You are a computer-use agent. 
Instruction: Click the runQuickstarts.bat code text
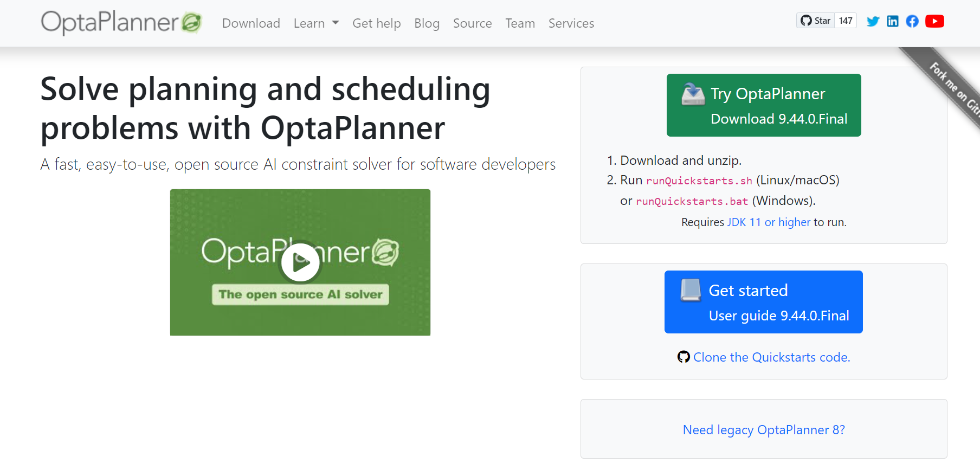point(692,201)
